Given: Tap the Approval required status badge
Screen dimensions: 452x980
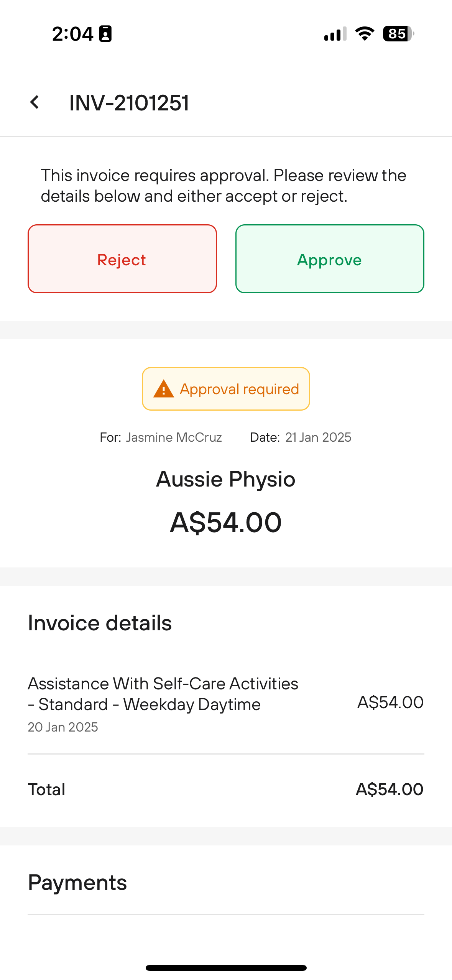Looking at the screenshot, I should [x=226, y=389].
